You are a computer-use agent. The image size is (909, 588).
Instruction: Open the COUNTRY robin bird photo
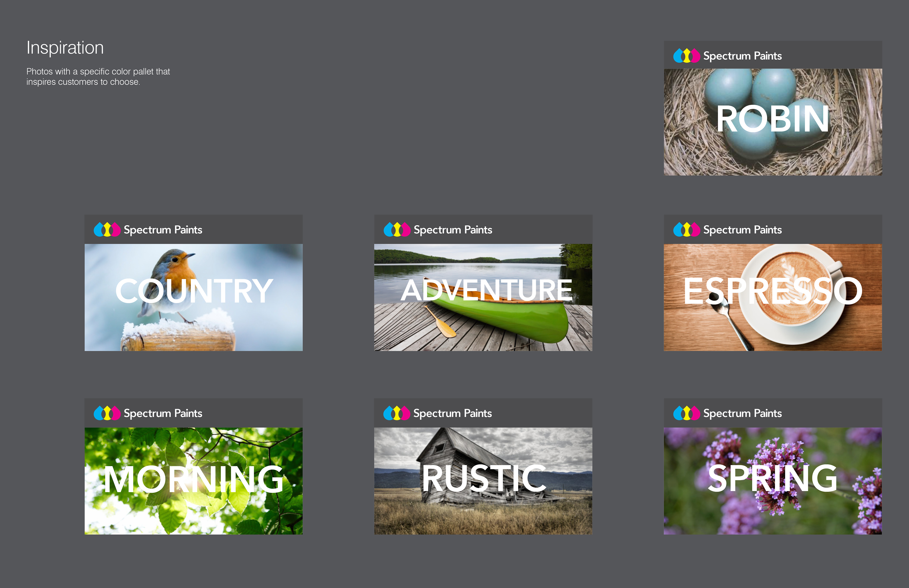pyautogui.click(x=194, y=297)
